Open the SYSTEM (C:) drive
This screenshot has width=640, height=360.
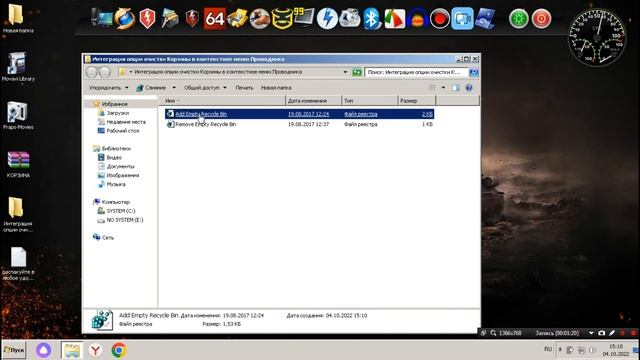tap(116, 211)
